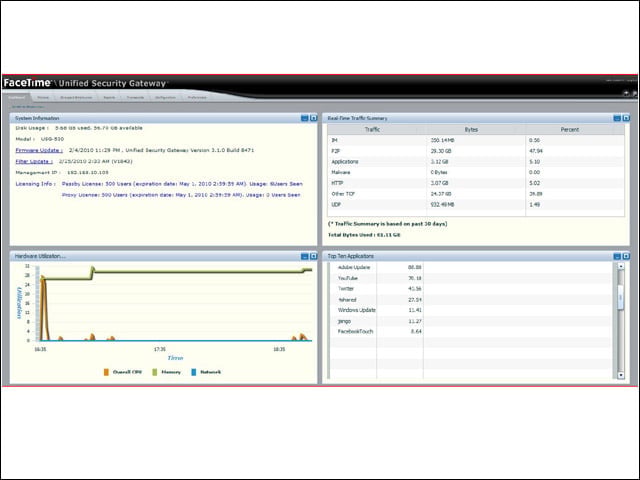
Task: Minimize the Hardware Utilization panel
Action: tap(304, 256)
